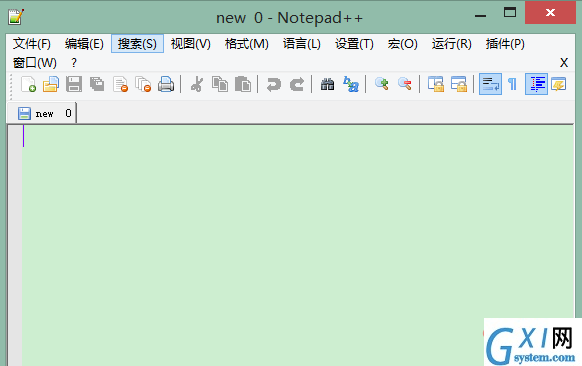Open Find with binoculars icon
Viewport: 582px width, 366px height.
pos(327,84)
